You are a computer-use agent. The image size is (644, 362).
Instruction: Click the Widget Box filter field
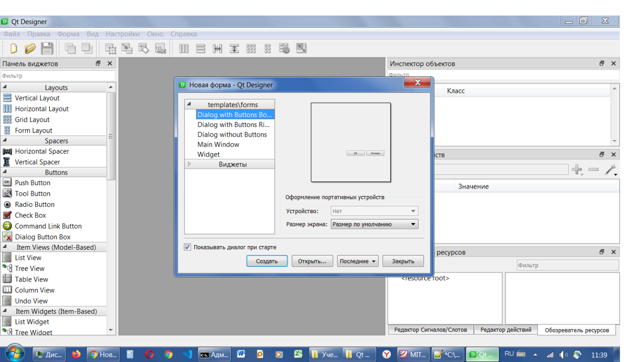58,75
